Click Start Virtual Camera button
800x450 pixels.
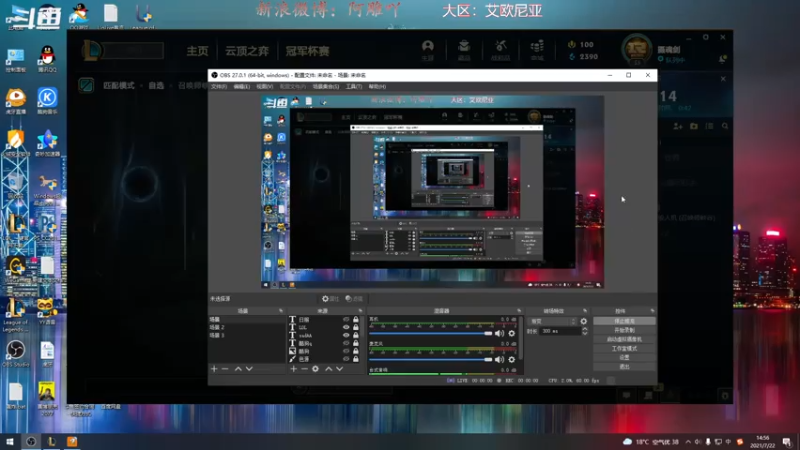pos(624,339)
